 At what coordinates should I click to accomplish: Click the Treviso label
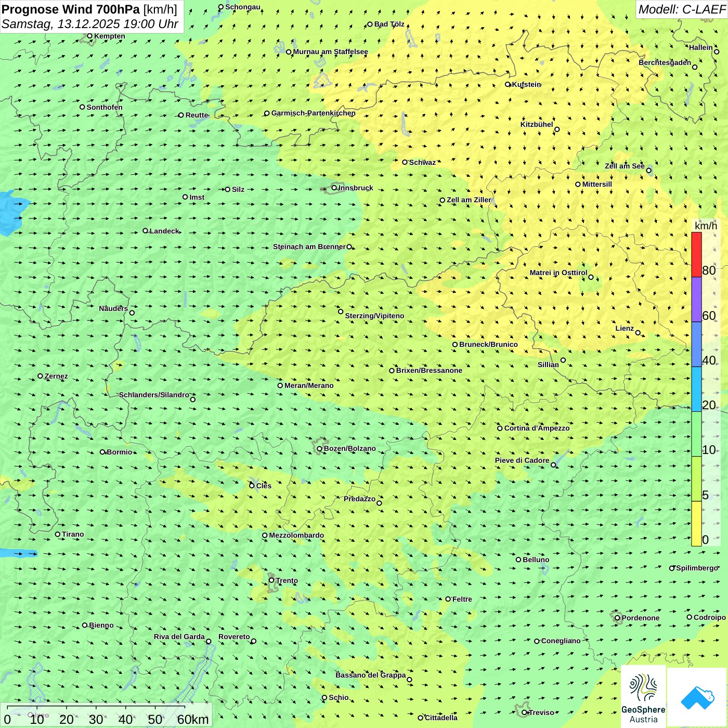541,712
